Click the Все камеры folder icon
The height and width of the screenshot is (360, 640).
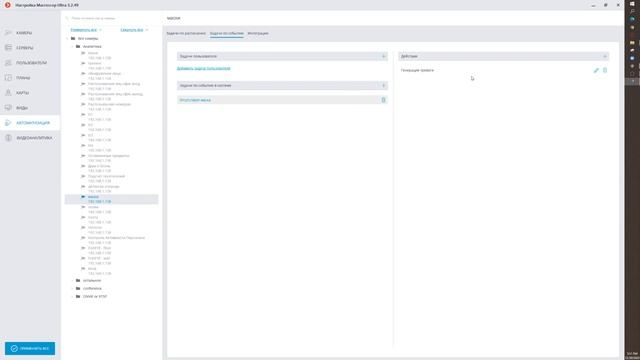tap(73, 38)
